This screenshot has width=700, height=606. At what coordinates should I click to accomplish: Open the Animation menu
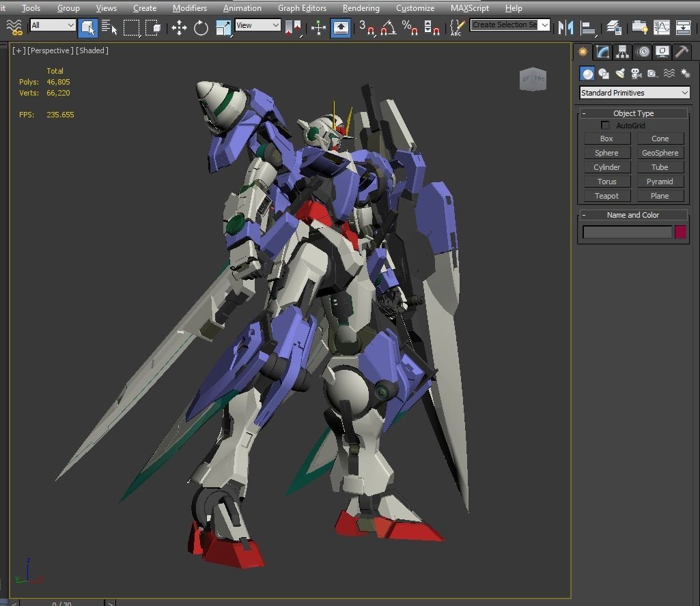(242, 8)
